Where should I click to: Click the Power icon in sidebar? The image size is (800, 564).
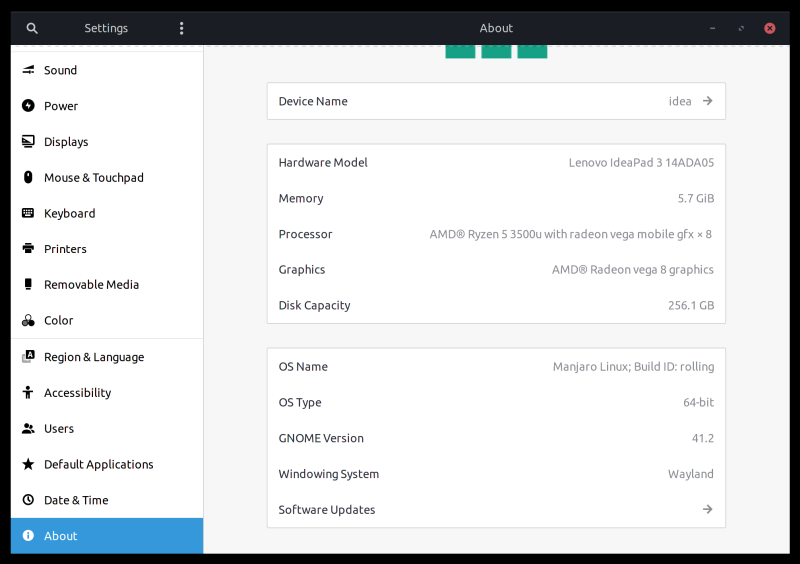point(28,106)
